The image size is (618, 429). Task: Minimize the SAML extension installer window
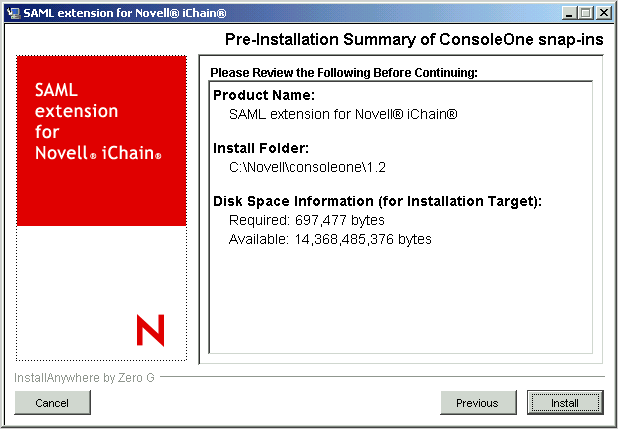(x=571, y=13)
